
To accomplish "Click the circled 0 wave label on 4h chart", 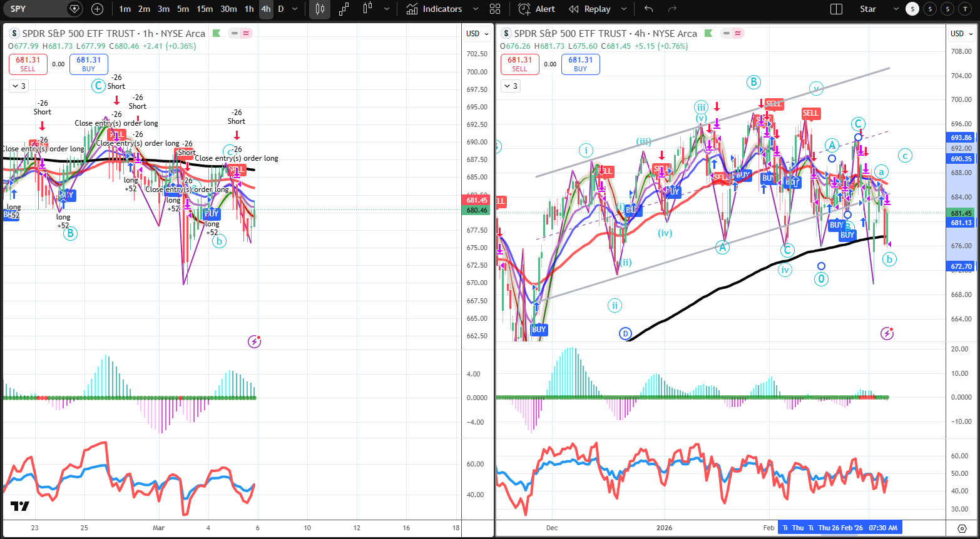I will click(822, 279).
